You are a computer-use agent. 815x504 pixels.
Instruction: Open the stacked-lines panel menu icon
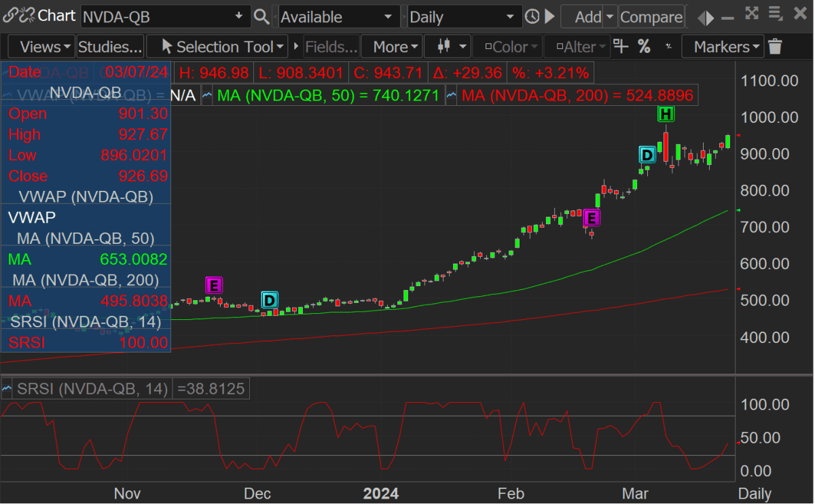(775, 13)
